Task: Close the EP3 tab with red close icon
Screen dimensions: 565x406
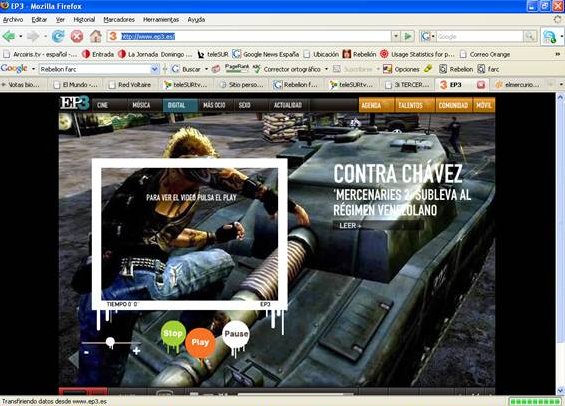Action: click(481, 85)
